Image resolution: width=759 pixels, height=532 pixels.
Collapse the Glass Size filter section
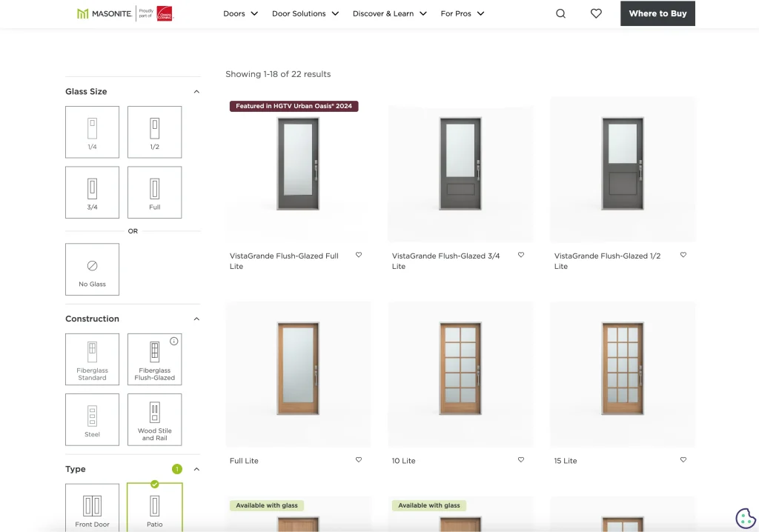click(196, 91)
